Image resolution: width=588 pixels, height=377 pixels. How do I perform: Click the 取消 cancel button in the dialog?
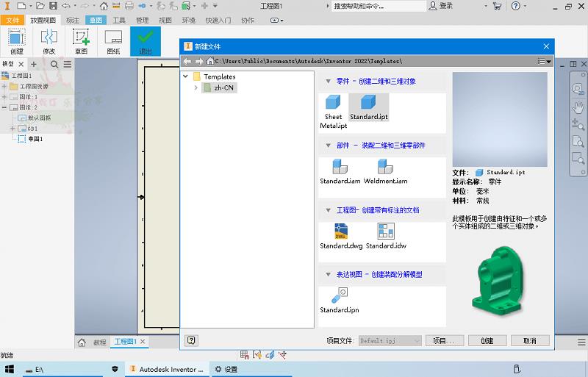pos(529,340)
